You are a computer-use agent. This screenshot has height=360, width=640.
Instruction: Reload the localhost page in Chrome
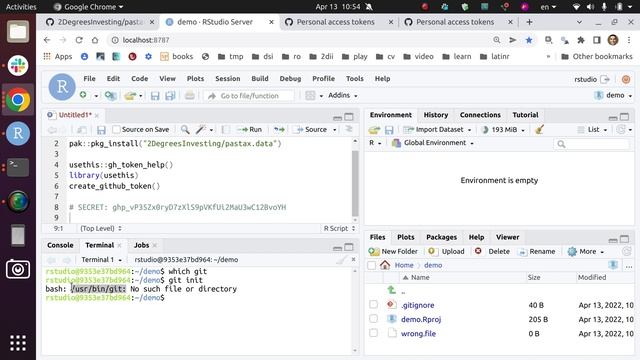(79, 40)
